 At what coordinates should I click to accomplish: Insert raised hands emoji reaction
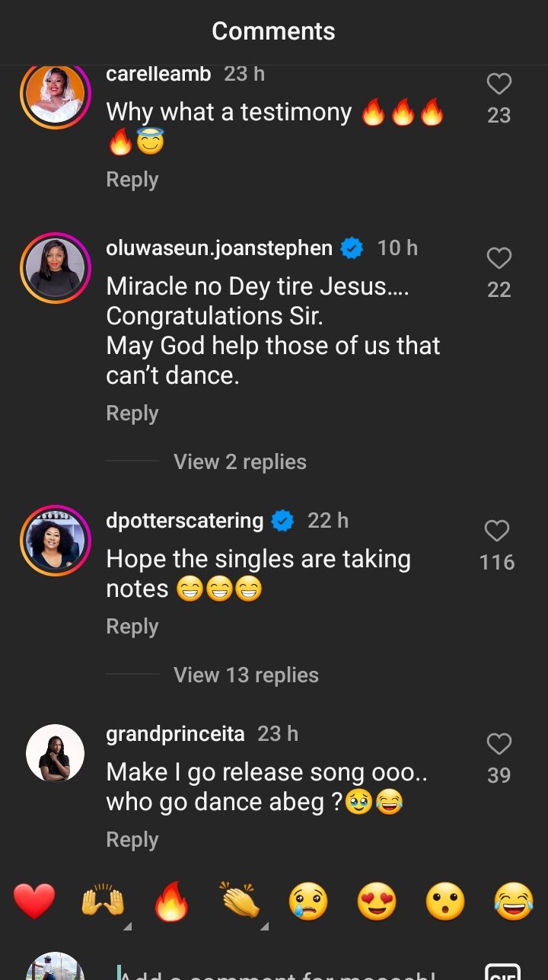(103, 902)
